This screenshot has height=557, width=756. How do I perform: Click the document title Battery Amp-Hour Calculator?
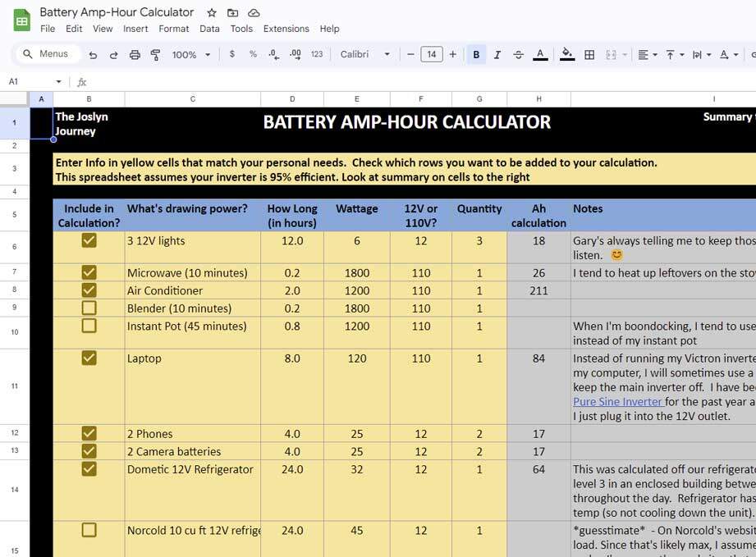(x=117, y=12)
